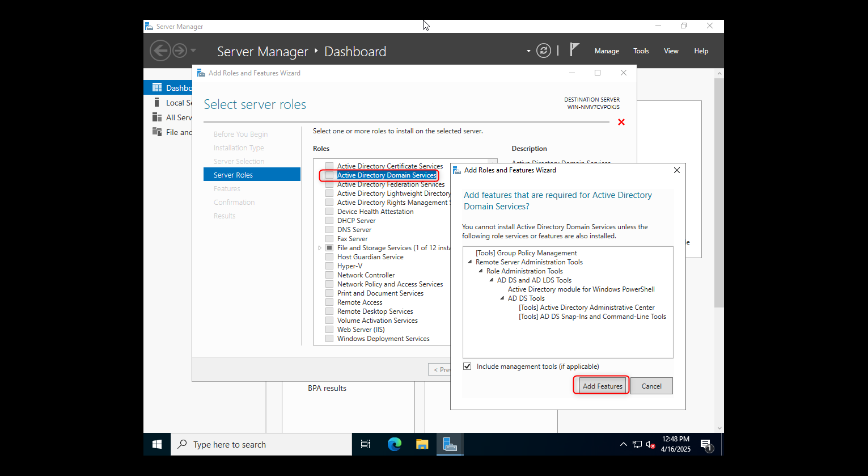The height and width of the screenshot is (476, 868).
Task: Expand the File and Storage Services role
Action: [320, 248]
